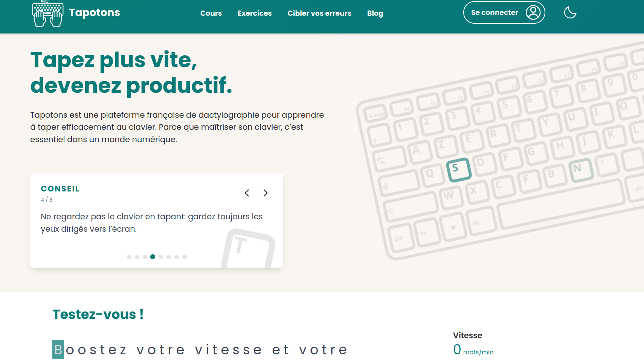Click the Se connecter button
This screenshot has width=644, height=360.
tap(504, 12)
